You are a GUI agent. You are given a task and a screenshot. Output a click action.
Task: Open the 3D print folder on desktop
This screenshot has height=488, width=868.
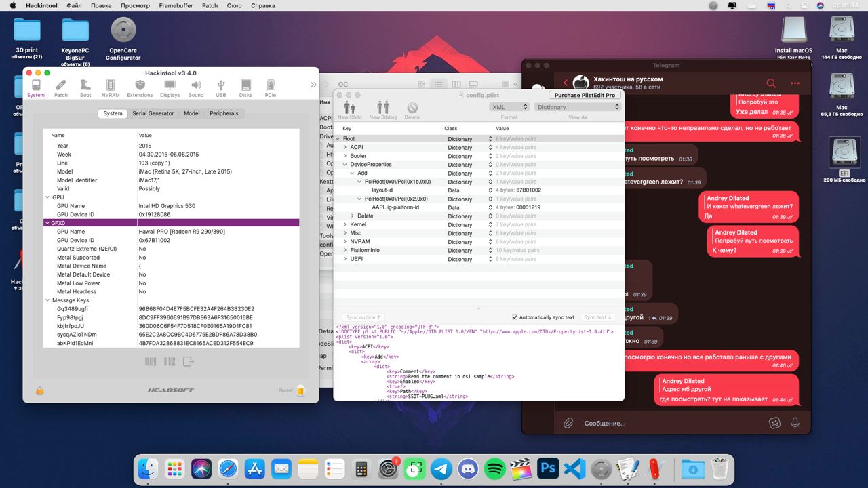point(27,38)
